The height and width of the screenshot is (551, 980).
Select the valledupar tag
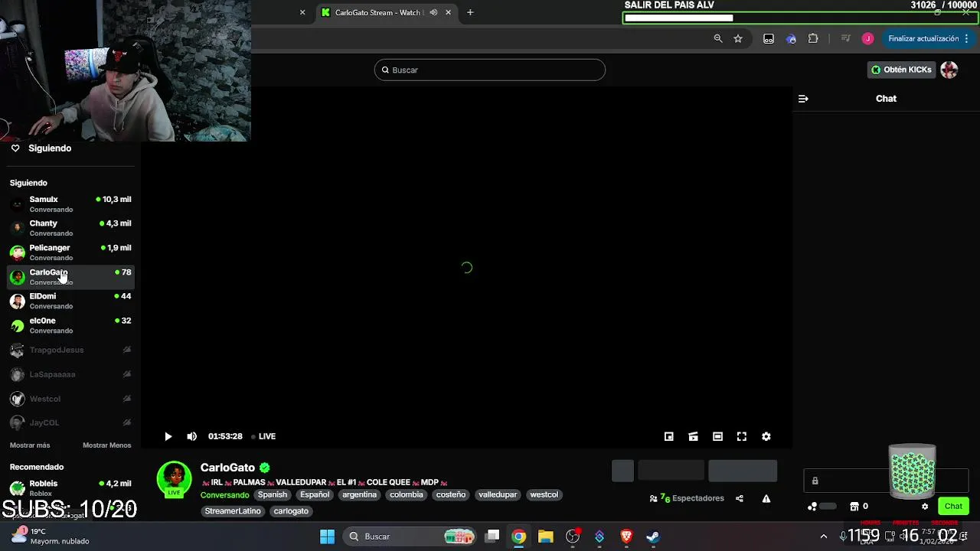coord(498,495)
